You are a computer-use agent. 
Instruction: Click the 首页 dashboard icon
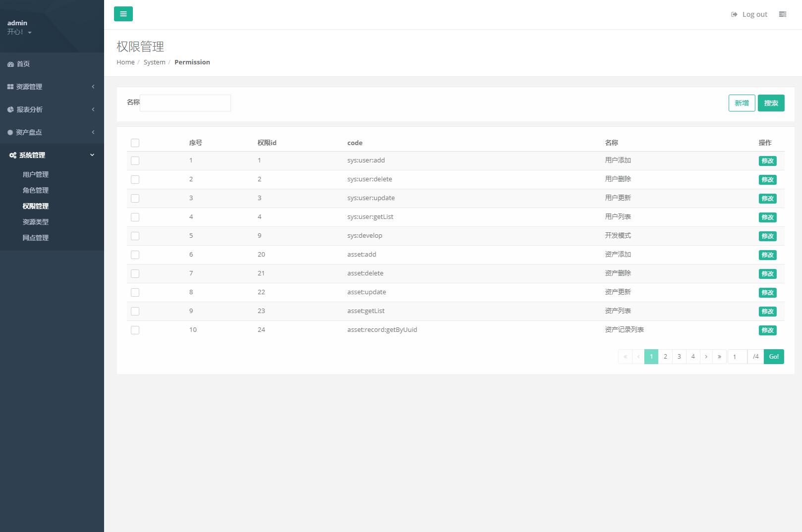pos(10,64)
